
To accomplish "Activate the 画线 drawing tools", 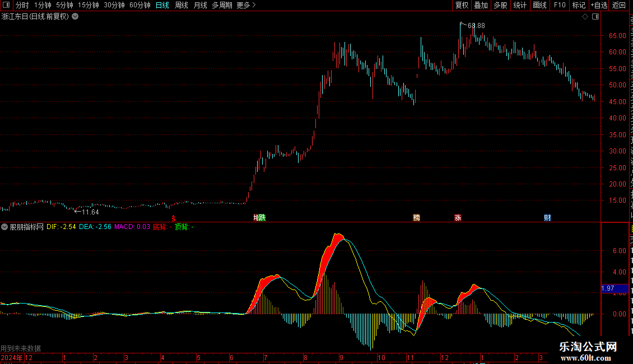I will point(540,5).
